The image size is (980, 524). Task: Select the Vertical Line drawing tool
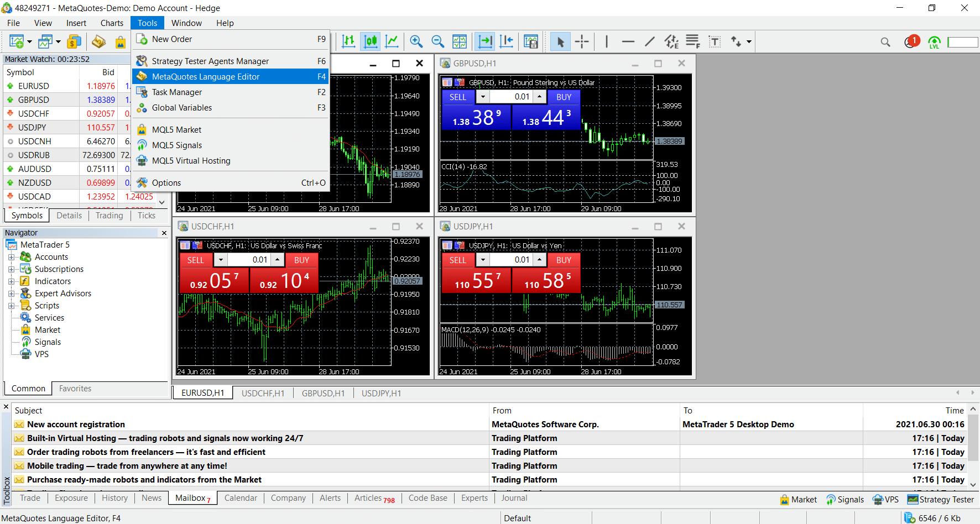(x=607, y=41)
